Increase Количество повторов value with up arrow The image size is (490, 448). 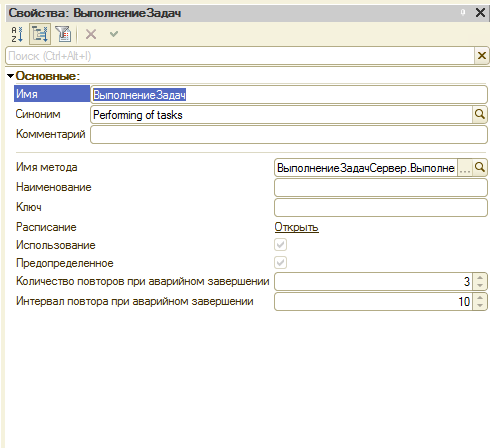pyautogui.click(x=480, y=277)
